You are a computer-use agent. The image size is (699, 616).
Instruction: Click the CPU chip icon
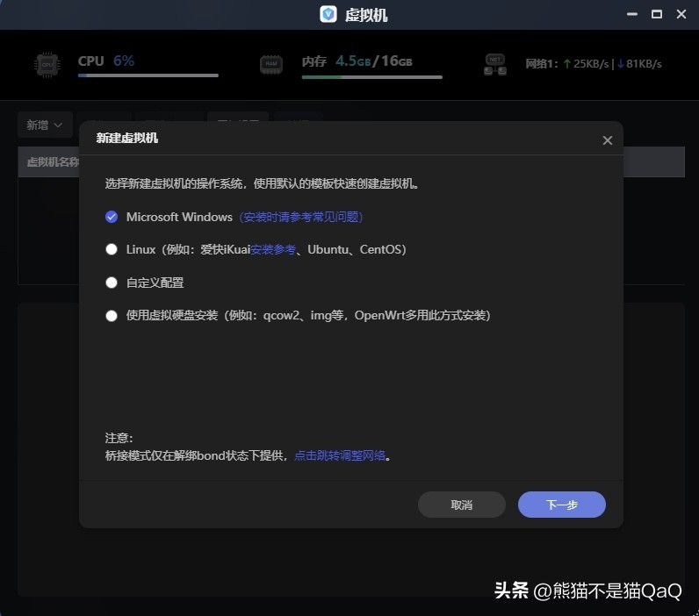47,65
